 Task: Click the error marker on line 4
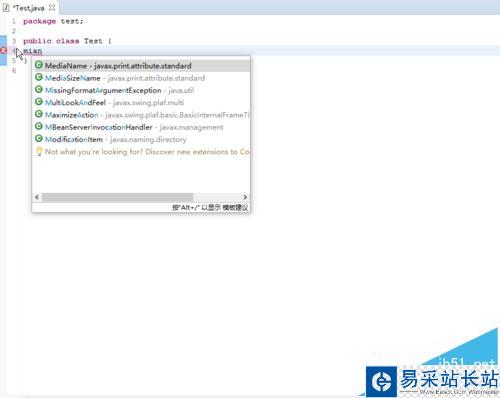click(x=3, y=51)
